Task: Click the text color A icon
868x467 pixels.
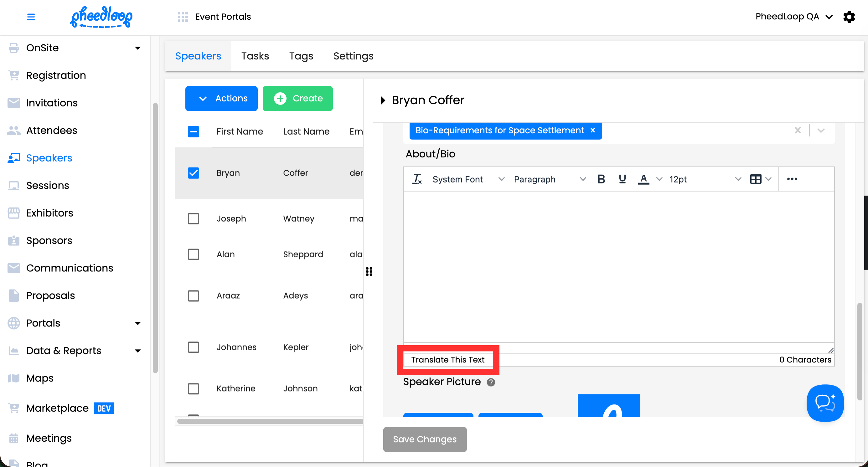Action: (x=643, y=179)
